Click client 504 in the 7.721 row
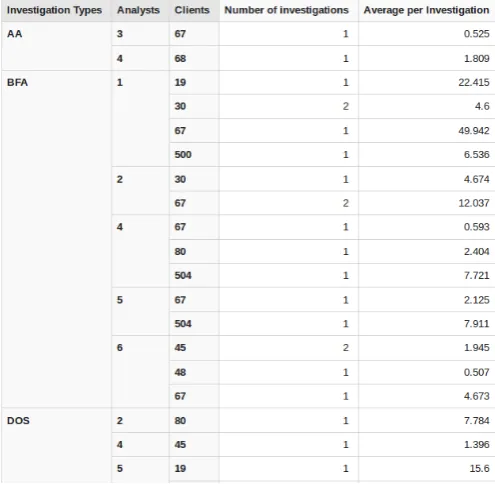495x484 pixels. click(x=183, y=276)
